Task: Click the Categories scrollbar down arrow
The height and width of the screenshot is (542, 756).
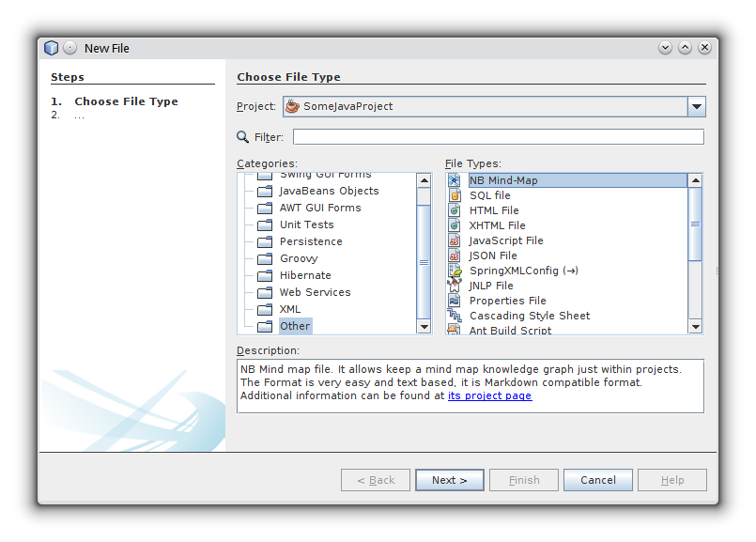Action: click(424, 327)
